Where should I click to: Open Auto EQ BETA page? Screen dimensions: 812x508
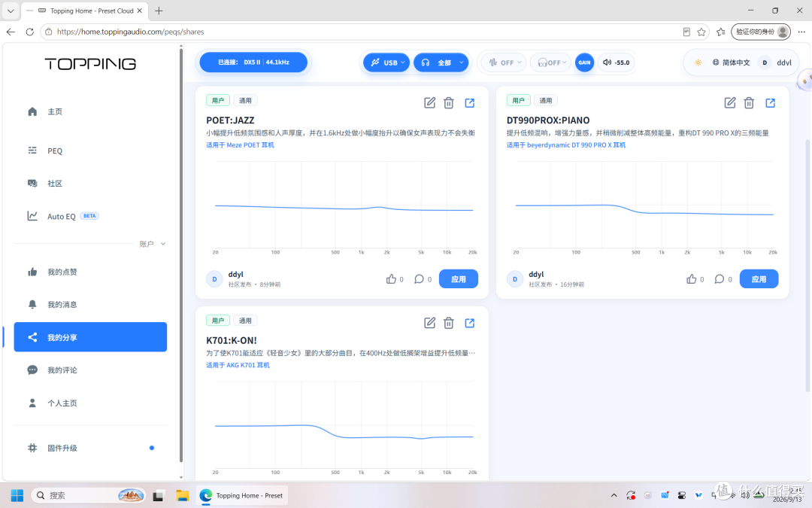[90, 216]
